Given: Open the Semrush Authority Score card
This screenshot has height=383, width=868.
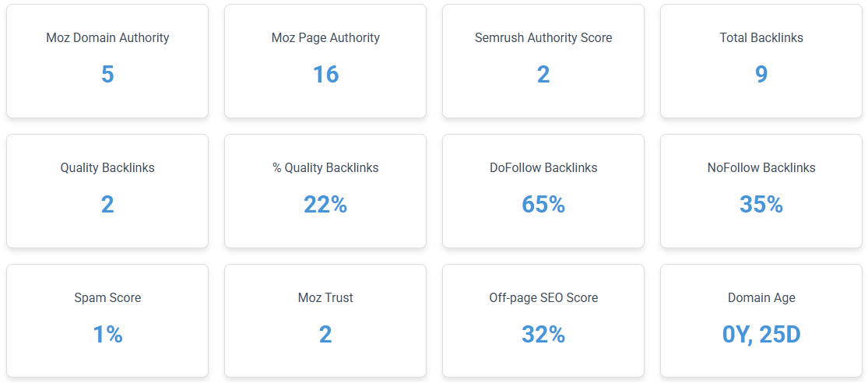Looking at the screenshot, I should 543,61.
